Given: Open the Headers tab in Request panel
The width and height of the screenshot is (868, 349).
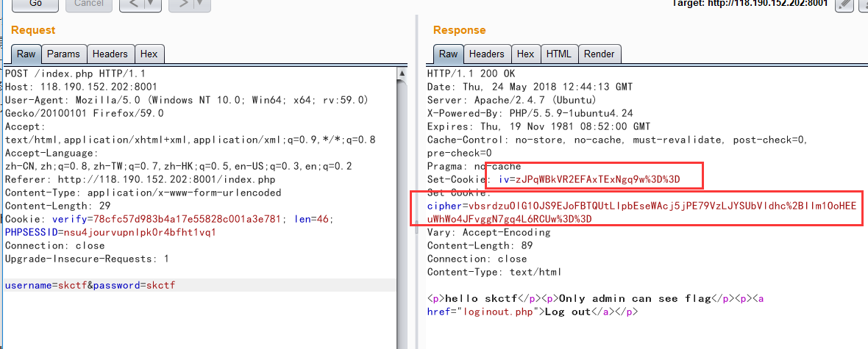Looking at the screenshot, I should tap(110, 54).
